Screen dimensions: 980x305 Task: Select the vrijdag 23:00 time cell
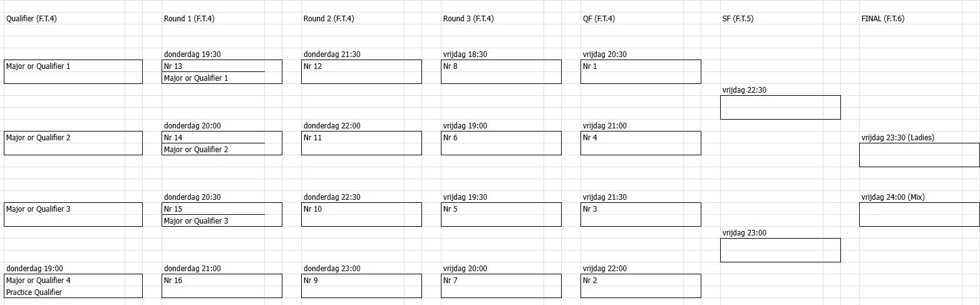[x=744, y=233]
